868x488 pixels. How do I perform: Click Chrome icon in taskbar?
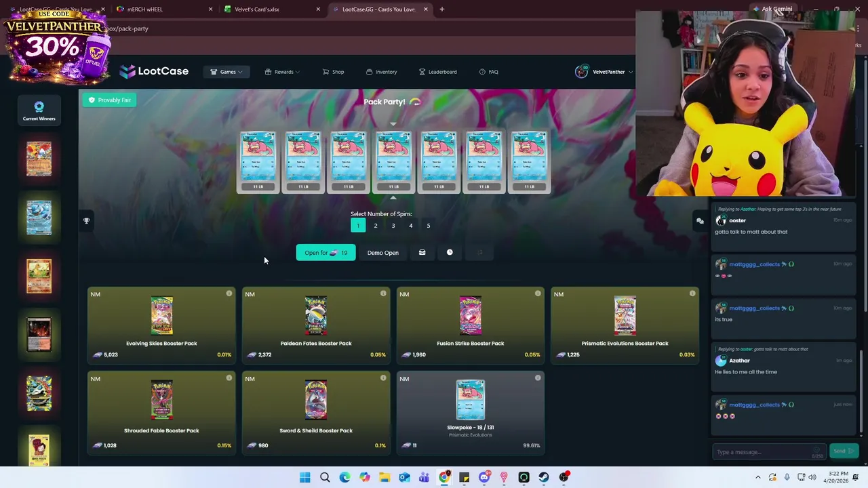pos(444,477)
